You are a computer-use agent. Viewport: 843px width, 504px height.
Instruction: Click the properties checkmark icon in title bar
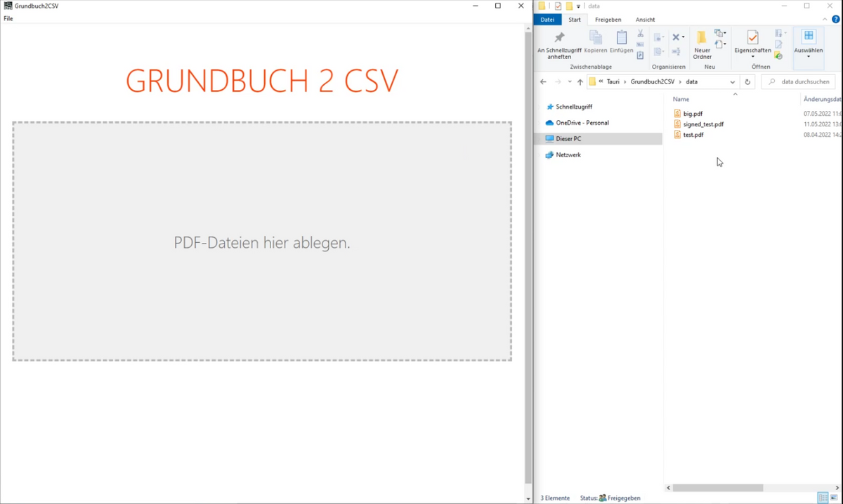pyautogui.click(x=558, y=6)
